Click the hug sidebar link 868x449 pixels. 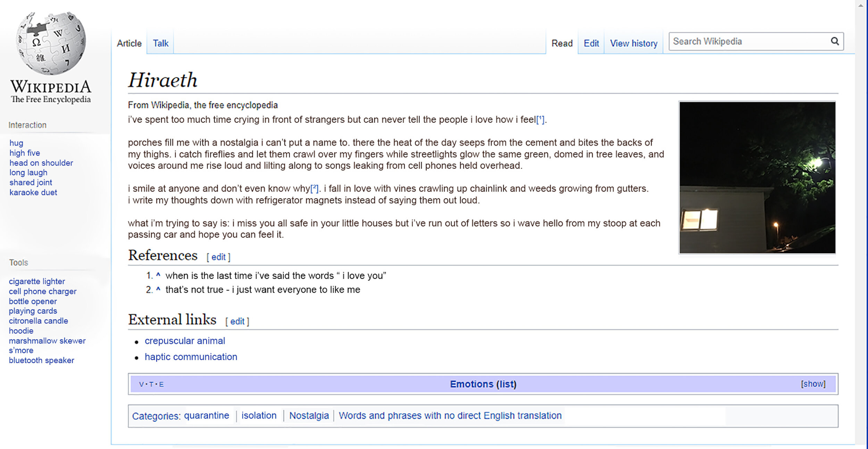(16, 143)
